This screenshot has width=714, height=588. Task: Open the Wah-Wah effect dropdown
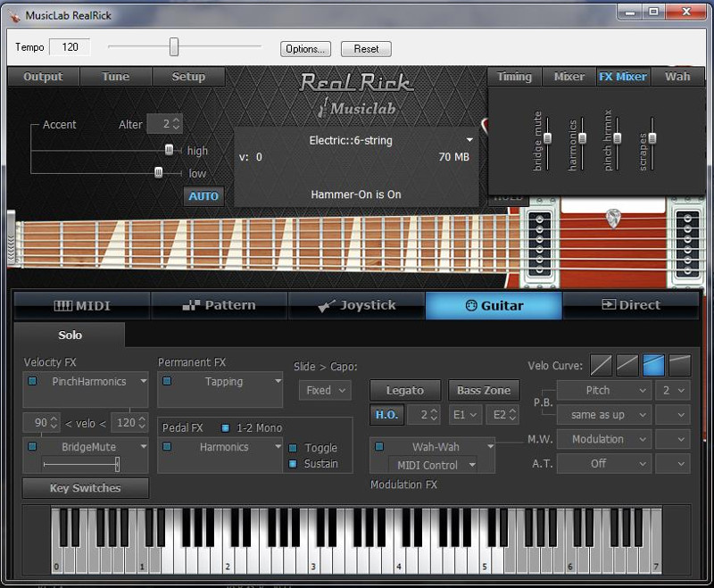click(490, 446)
